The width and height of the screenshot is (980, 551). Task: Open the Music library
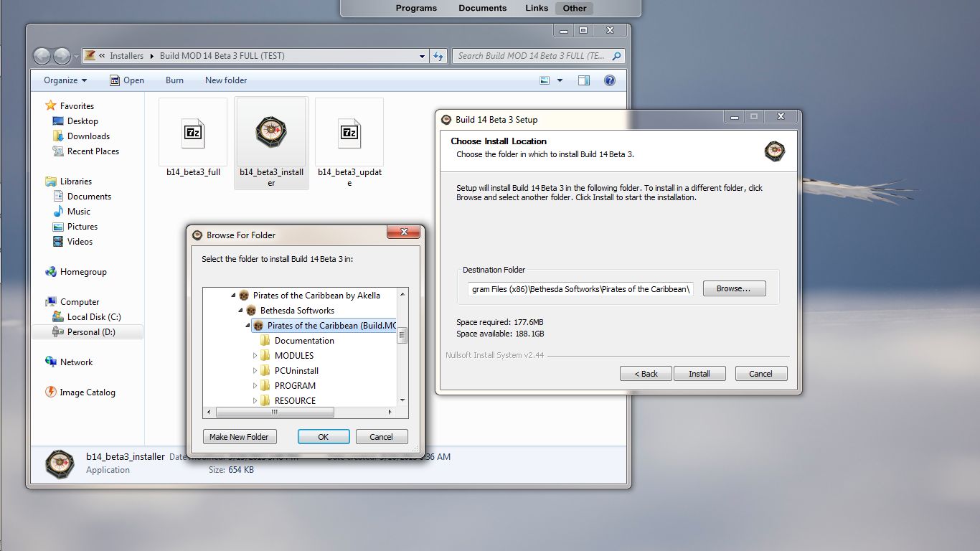pyautogui.click(x=79, y=212)
